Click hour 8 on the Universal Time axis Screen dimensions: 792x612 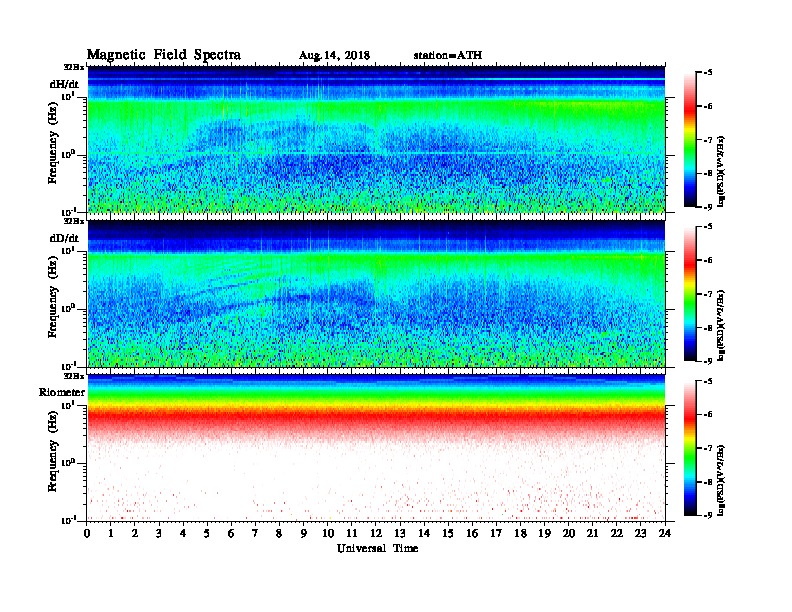tap(279, 533)
